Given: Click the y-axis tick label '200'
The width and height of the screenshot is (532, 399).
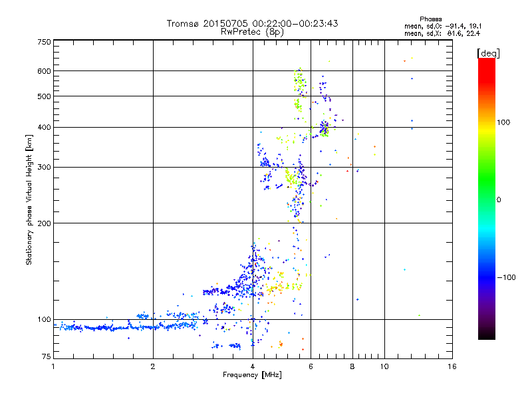Looking at the screenshot, I should tap(44, 223).
